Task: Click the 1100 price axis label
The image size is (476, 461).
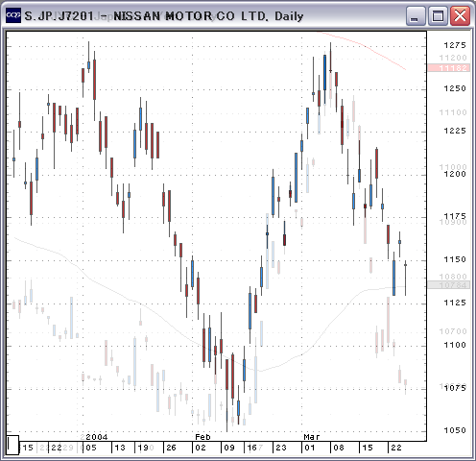Action: point(455,345)
